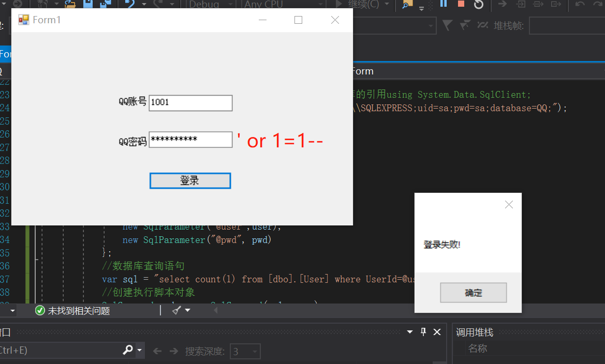Click the find in files toolbar icon
The image size is (605, 364).
(x=406, y=4)
